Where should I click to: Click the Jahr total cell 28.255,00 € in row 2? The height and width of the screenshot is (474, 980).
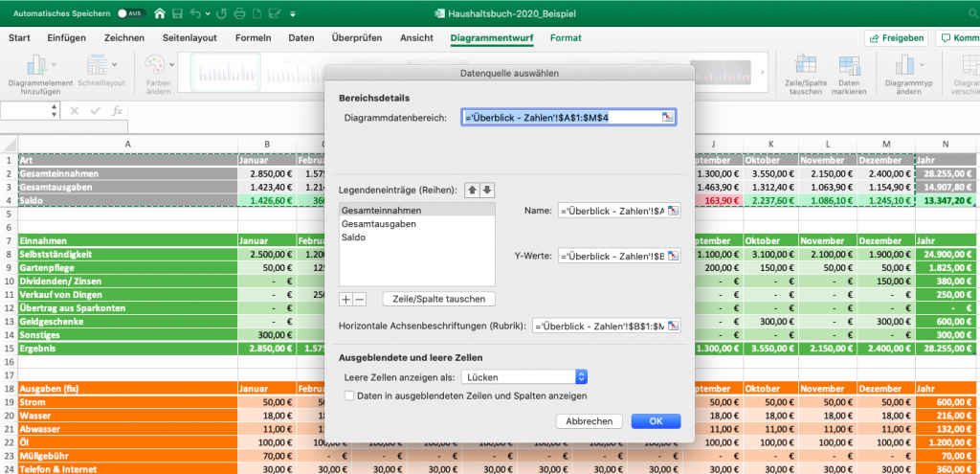click(x=946, y=173)
